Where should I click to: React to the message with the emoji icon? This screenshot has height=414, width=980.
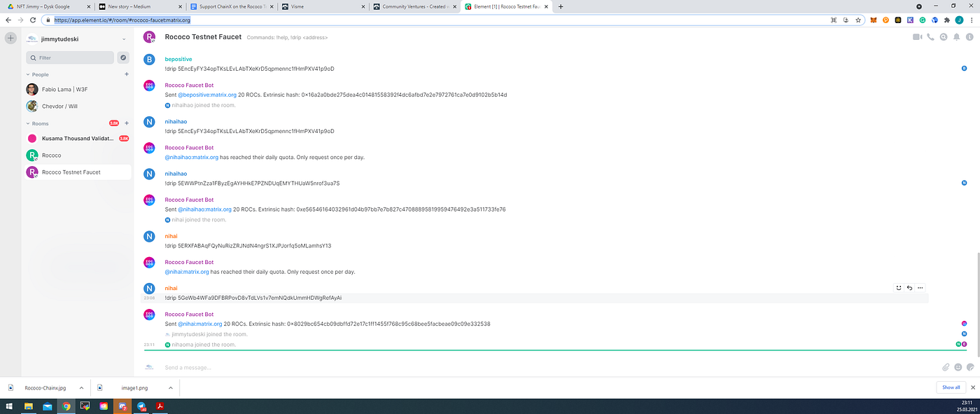(x=899, y=288)
